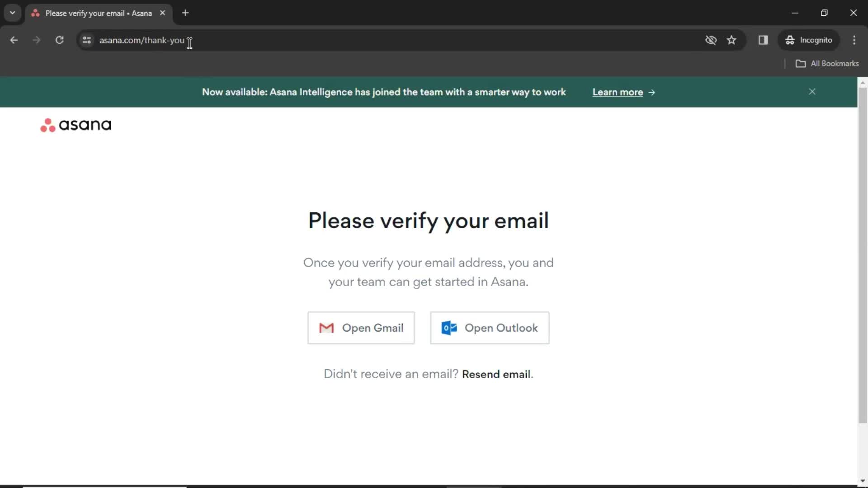Open Chrome three-dot menu
This screenshot has height=488, width=868.
coord(854,40)
